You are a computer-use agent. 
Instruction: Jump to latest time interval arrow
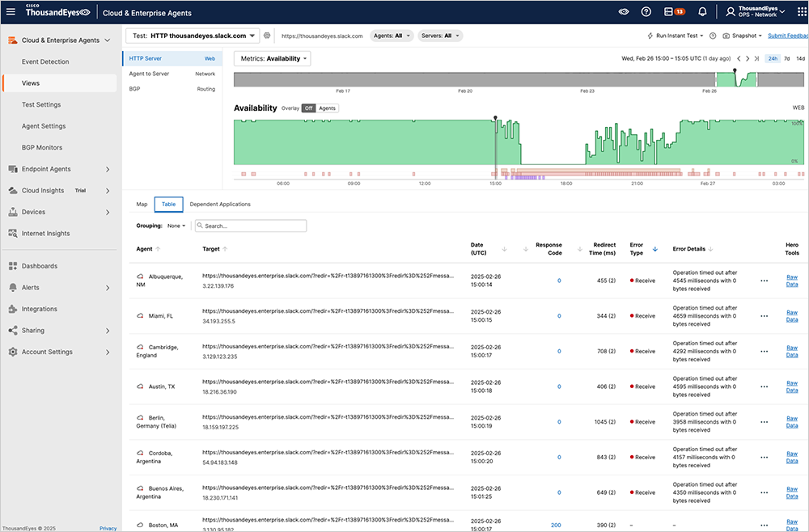point(756,59)
